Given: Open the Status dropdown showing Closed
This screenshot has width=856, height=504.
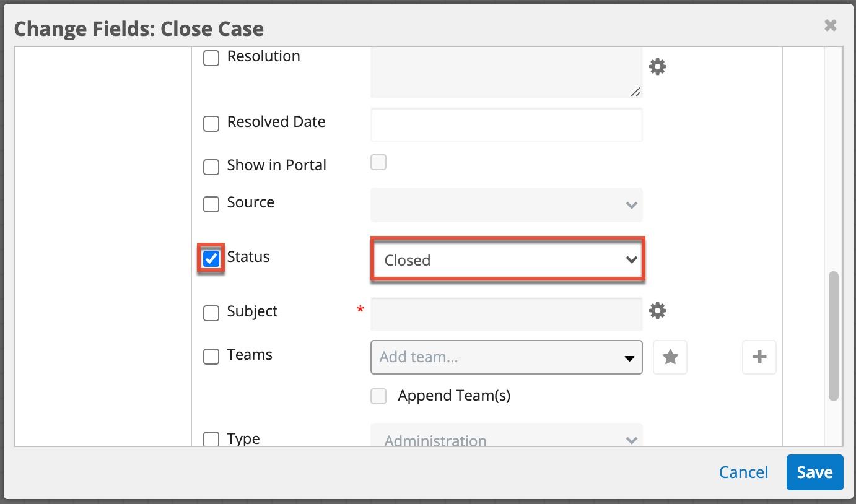Looking at the screenshot, I should point(507,260).
